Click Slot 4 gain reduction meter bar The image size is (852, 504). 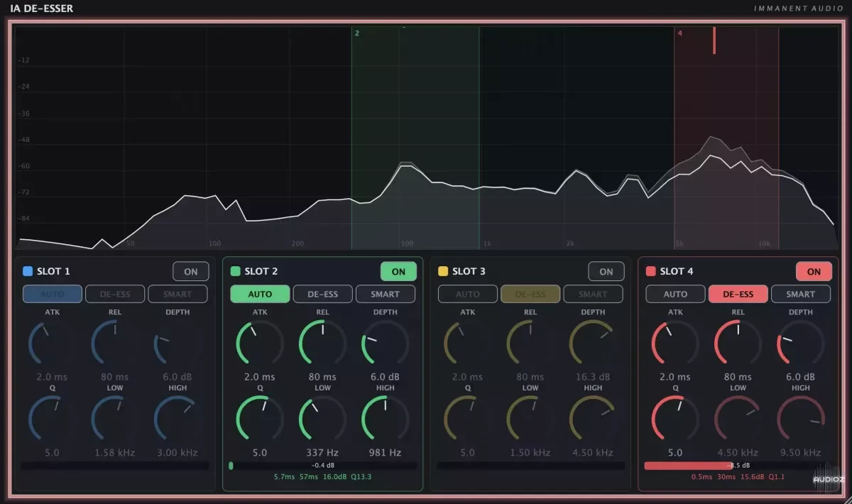coord(738,466)
